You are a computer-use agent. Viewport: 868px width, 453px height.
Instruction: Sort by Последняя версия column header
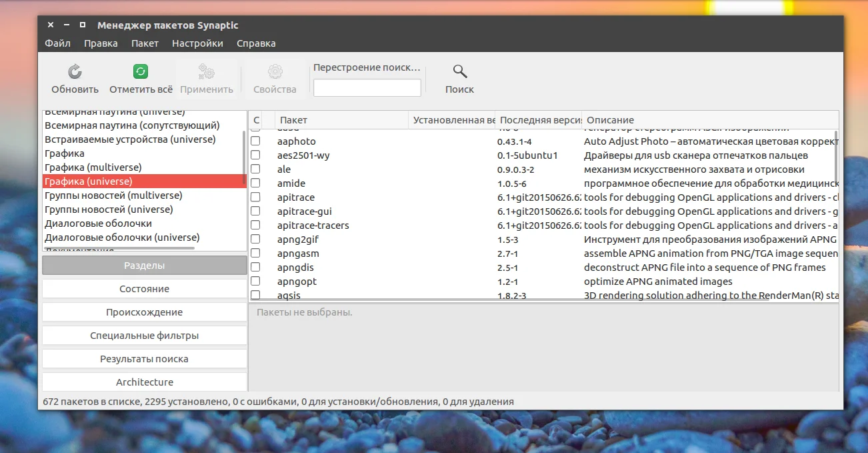(x=539, y=120)
